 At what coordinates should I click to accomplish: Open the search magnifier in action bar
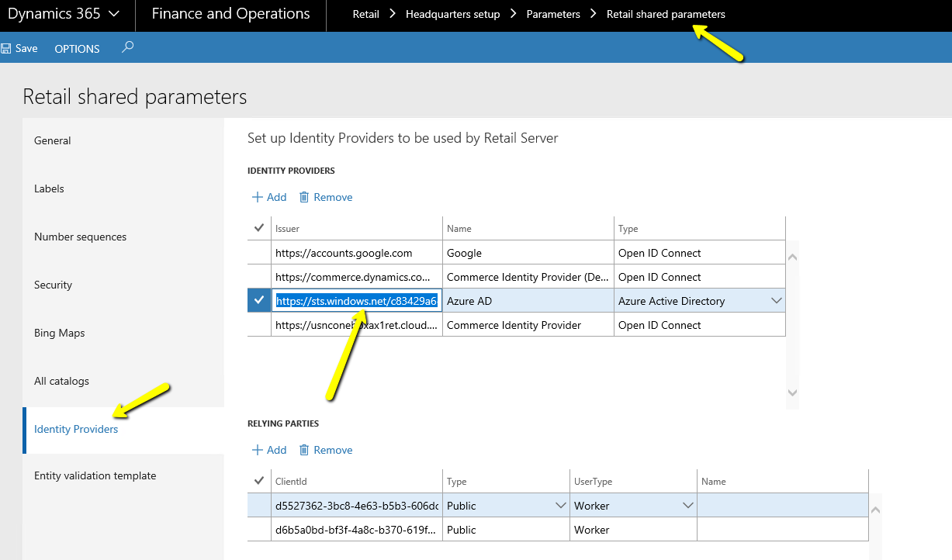pyautogui.click(x=128, y=47)
